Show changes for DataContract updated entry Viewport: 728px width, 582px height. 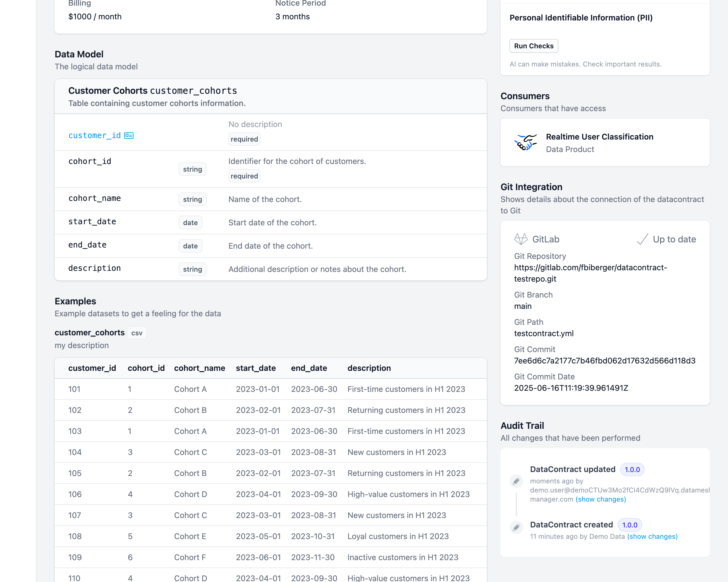600,499
